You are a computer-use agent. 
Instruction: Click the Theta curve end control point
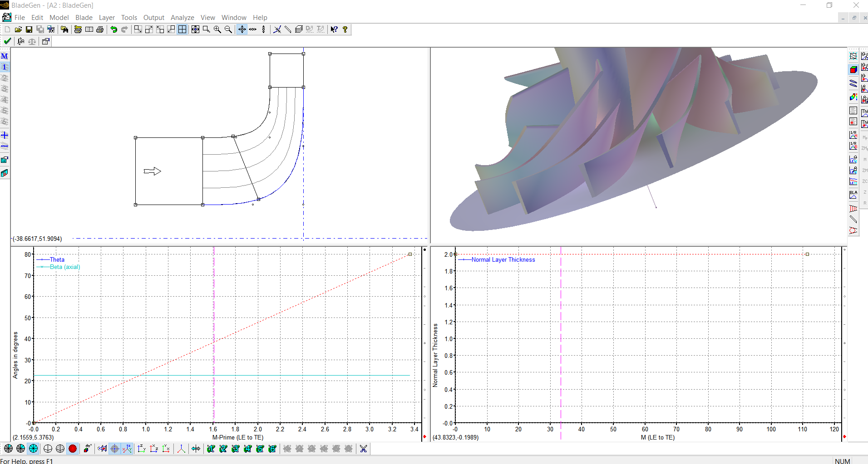[410, 254]
